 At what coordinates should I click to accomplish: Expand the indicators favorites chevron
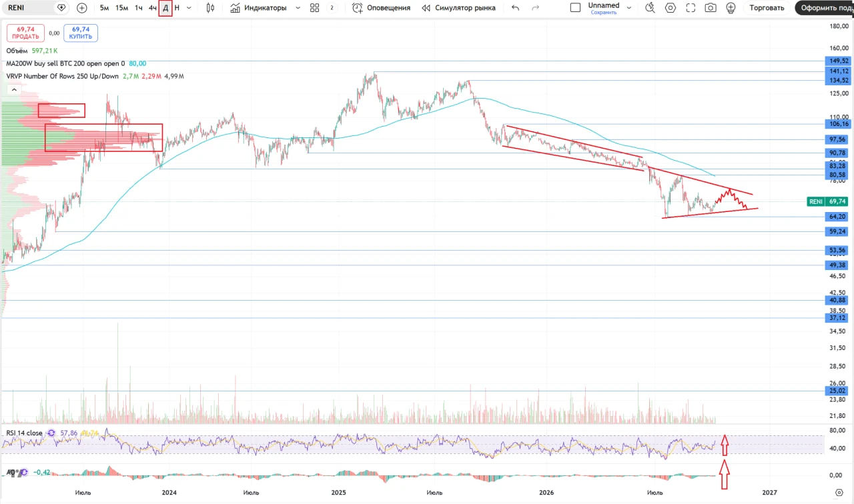[x=298, y=8]
